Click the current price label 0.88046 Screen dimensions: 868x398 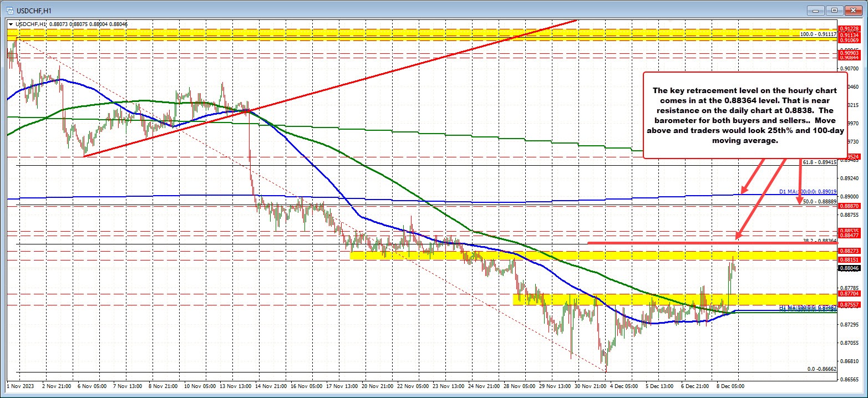(x=850, y=268)
